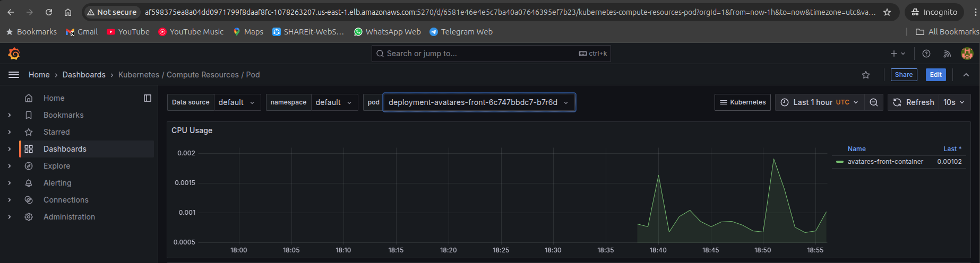Click the Grafana logo icon
This screenshot has height=263, width=980.
14,54
